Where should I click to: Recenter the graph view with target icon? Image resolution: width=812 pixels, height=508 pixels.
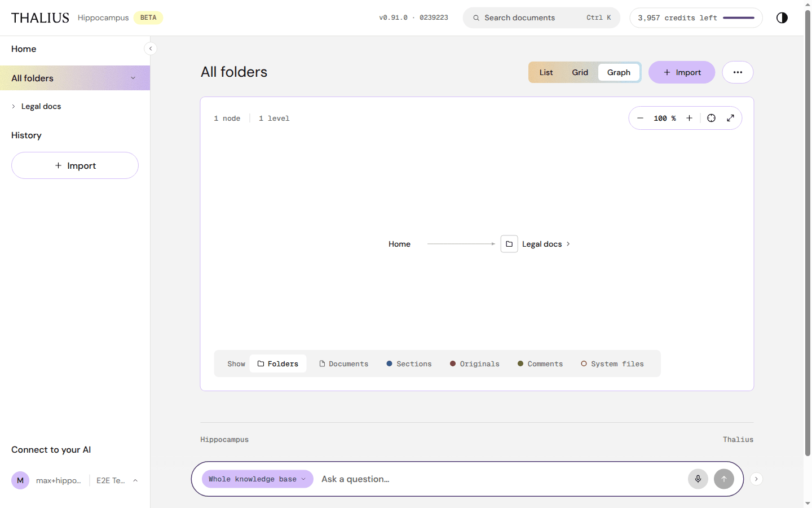click(711, 118)
